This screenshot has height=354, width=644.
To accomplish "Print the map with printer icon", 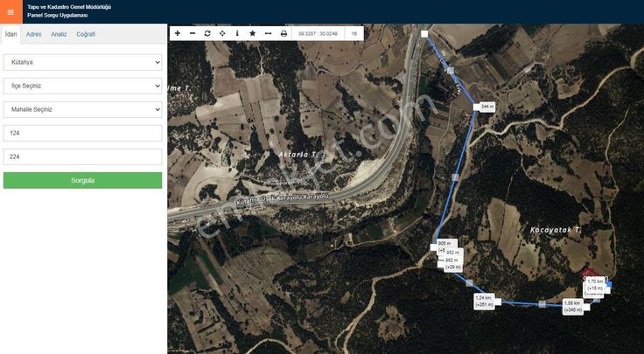I will point(283,33).
